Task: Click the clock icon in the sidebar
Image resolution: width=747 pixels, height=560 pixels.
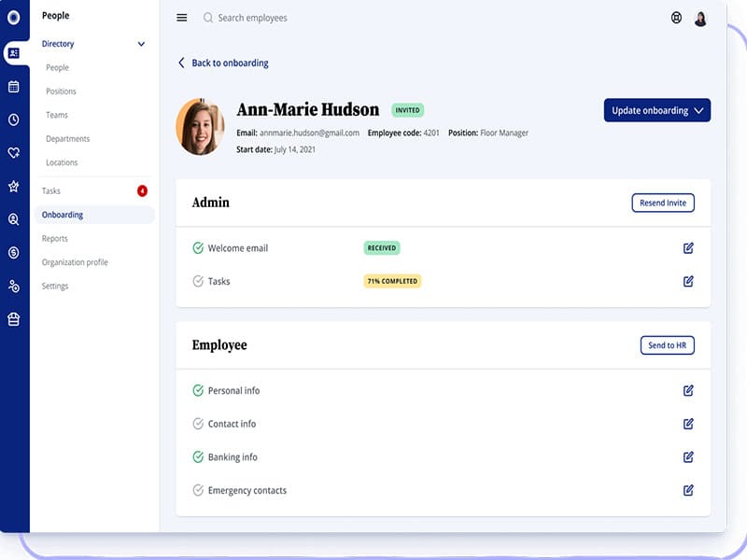Action: 14,119
